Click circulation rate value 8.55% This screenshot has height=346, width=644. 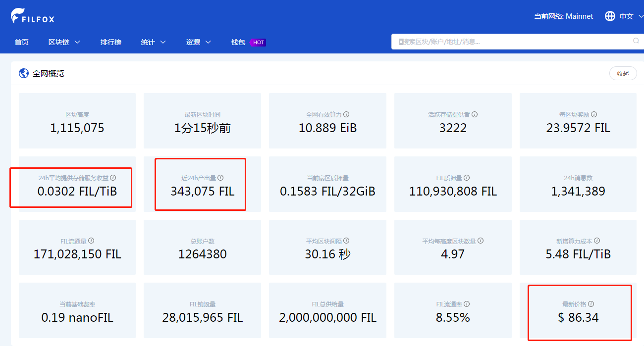pyautogui.click(x=453, y=318)
